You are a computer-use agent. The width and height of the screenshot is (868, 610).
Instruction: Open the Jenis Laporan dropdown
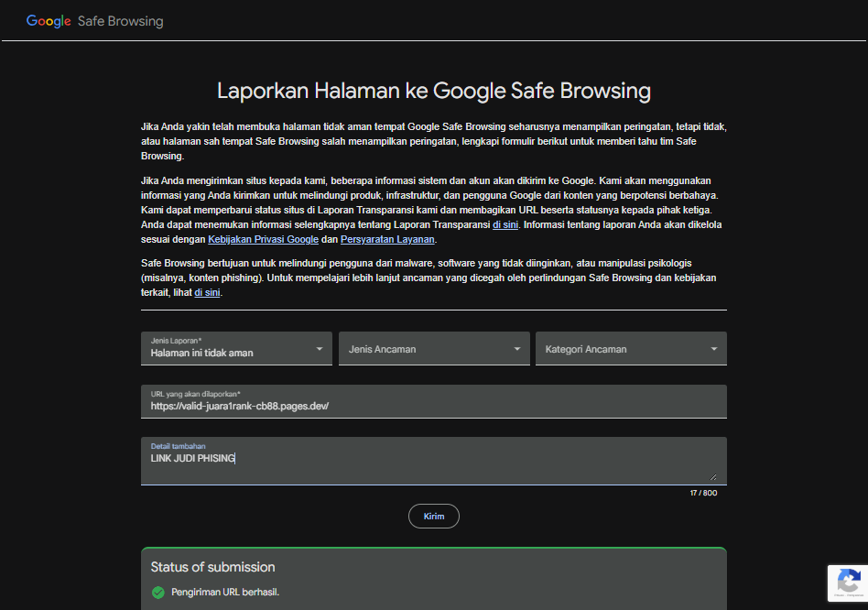(x=236, y=348)
